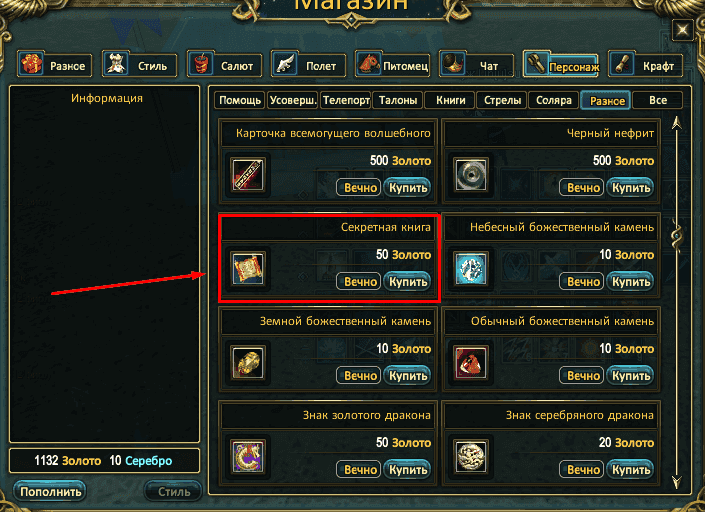Open the Книги sub-tab
The image size is (705, 512).
[450, 100]
